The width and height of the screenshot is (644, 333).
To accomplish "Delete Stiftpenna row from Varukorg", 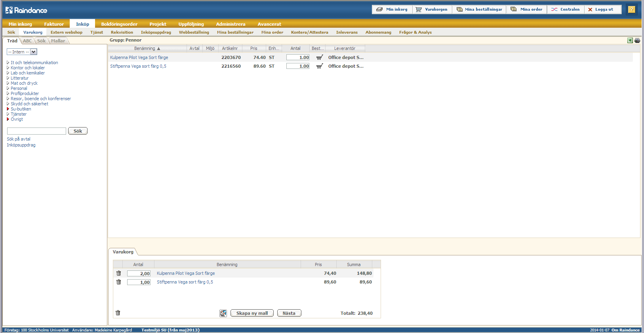I will click(x=118, y=282).
